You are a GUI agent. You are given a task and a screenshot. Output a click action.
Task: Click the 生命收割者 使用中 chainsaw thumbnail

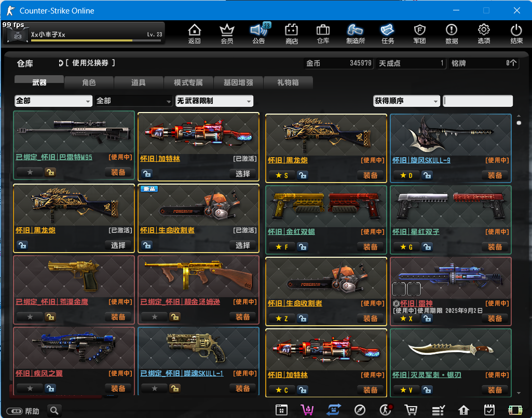[326, 278]
